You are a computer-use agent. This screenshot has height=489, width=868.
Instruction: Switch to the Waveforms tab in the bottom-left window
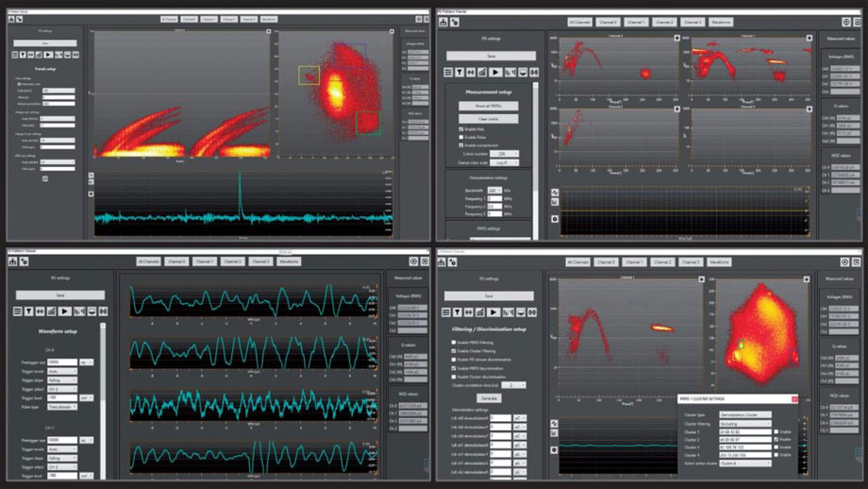click(290, 261)
